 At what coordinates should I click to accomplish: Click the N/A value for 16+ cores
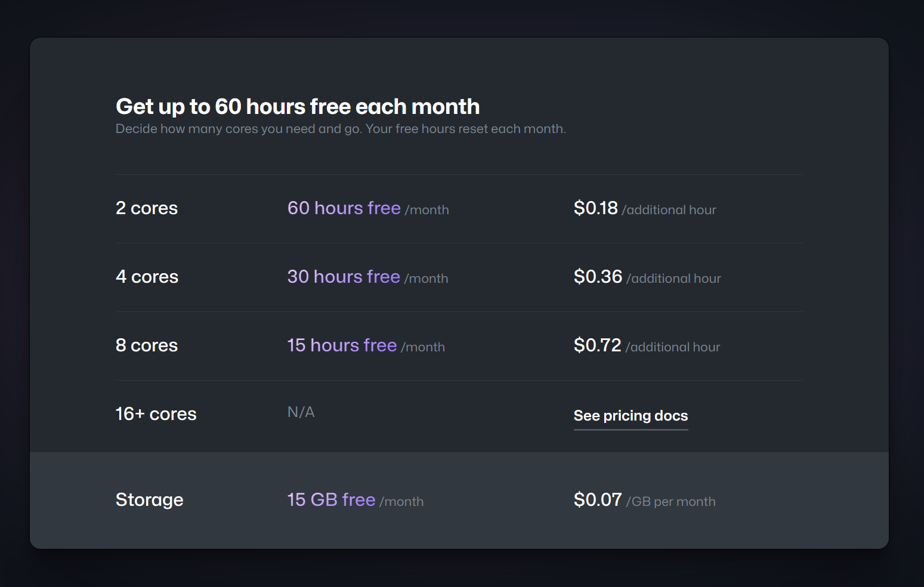click(301, 412)
